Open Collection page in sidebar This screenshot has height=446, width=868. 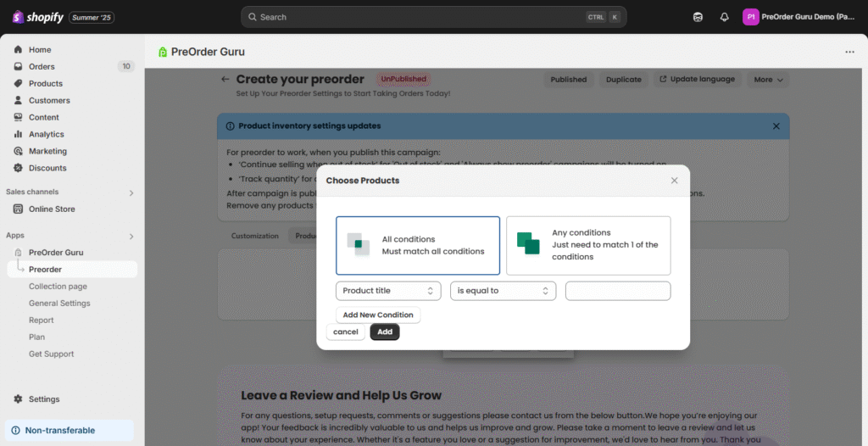pyautogui.click(x=58, y=287)
